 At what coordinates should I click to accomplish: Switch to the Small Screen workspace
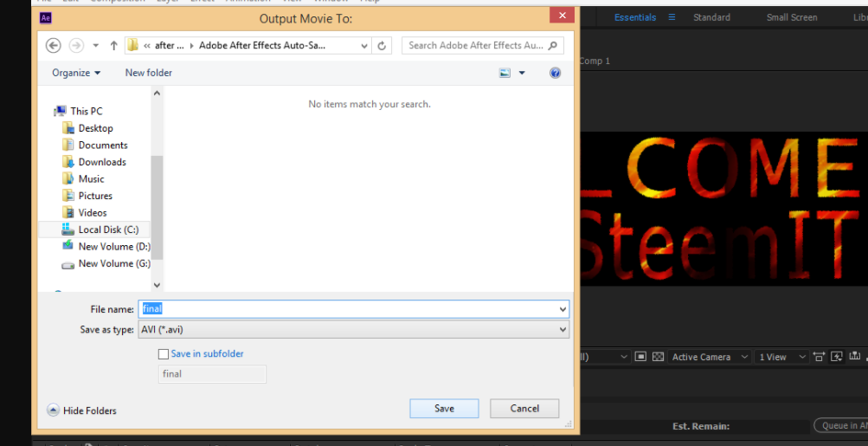point(792,17)
